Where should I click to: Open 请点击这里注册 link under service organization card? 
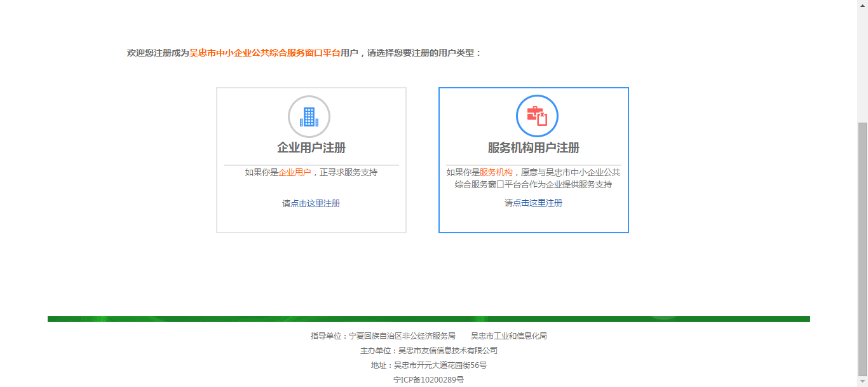coord(534,203)
